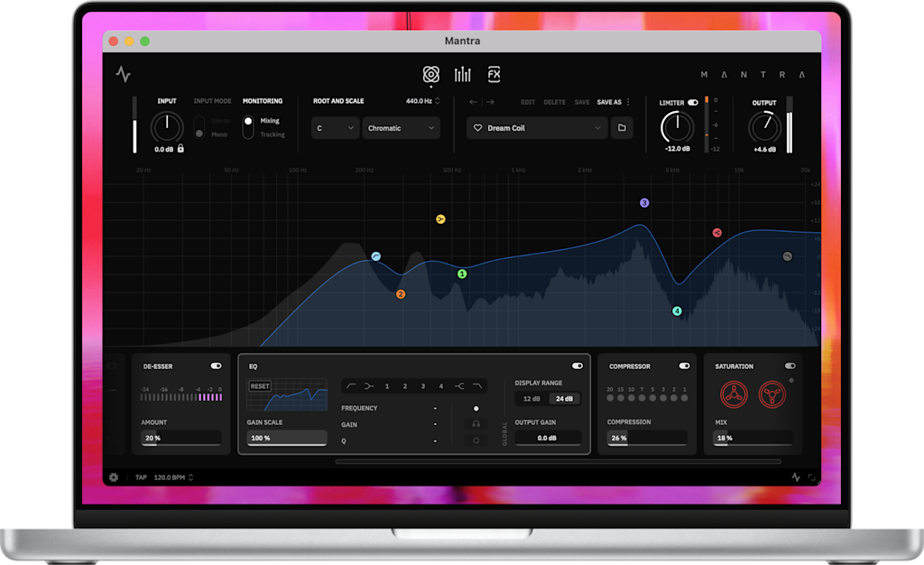Open the preset folder browser icon
Screen dimensions: 924x565
622,128
